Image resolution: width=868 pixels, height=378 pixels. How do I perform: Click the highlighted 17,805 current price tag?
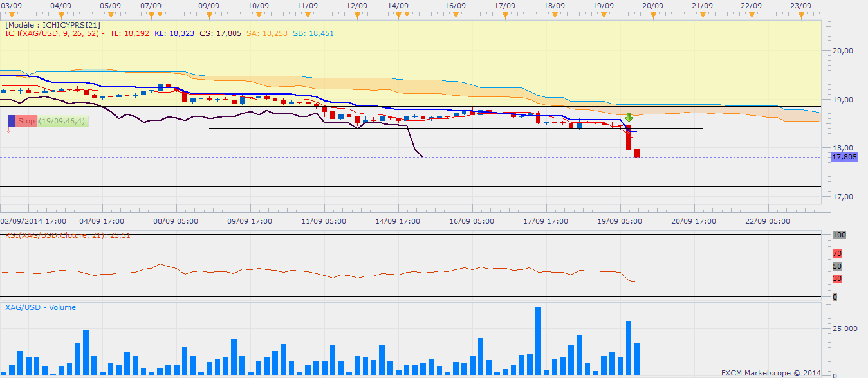coord(844,157)
